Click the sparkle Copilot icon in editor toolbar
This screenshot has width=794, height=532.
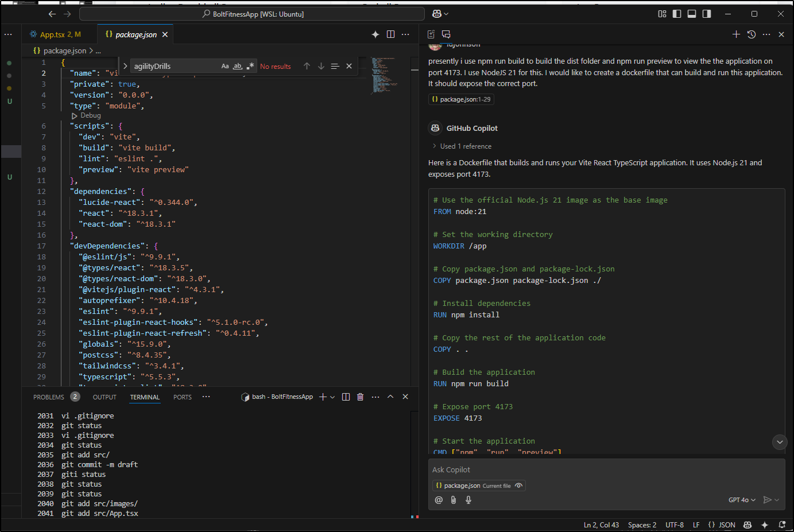point(375,34)
